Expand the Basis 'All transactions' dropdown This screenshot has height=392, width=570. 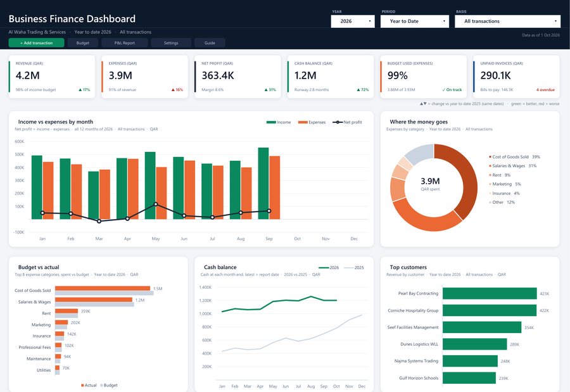(x=507, y=21)
